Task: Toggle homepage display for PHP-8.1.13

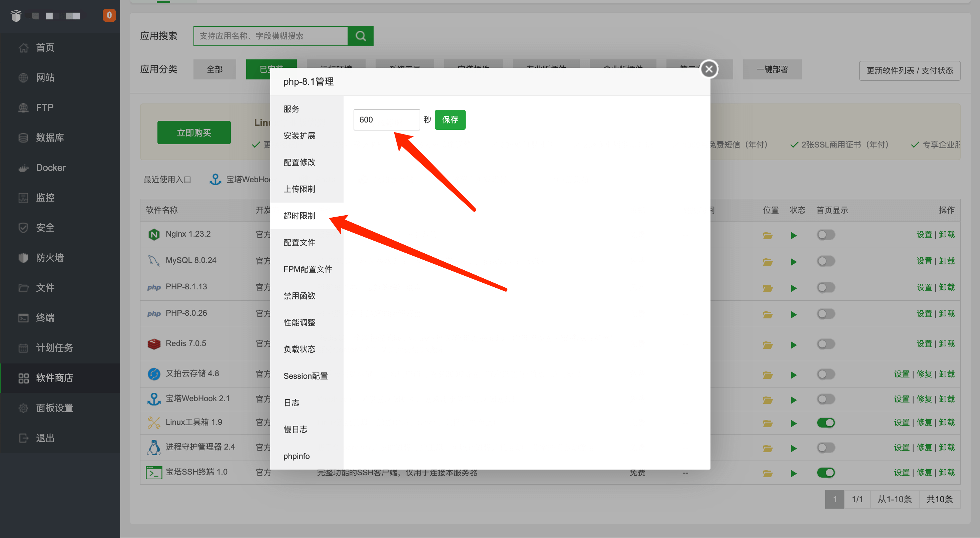Action: pos(826,287)
